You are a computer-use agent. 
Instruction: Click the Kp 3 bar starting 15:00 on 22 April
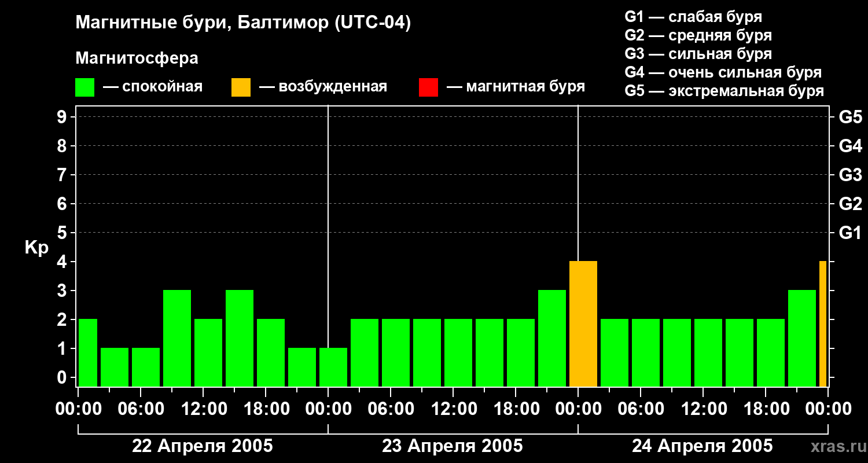240,339
